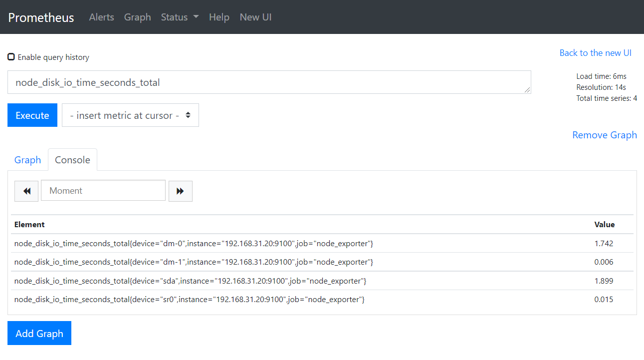The height and width of the screenshot is (360, 644).
Task: Focus the Moment time input field
Action: click(x=103, y=191)
